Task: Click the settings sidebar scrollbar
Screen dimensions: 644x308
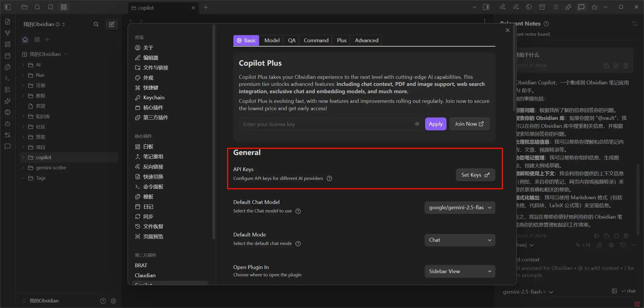Action: 214,132
